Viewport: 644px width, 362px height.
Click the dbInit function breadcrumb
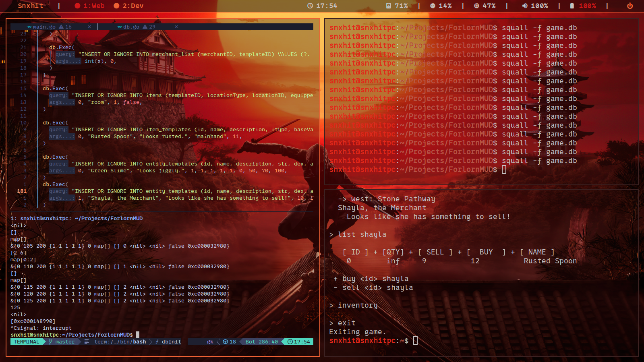coord(171,342)
